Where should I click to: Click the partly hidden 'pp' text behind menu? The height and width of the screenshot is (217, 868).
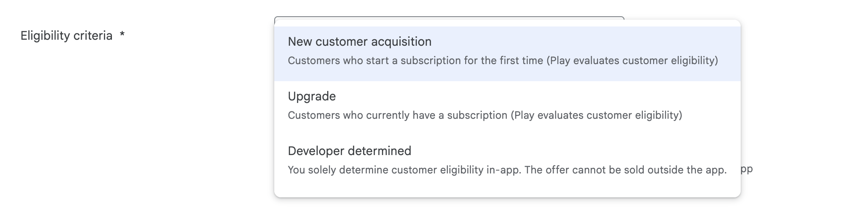(747, 169)
